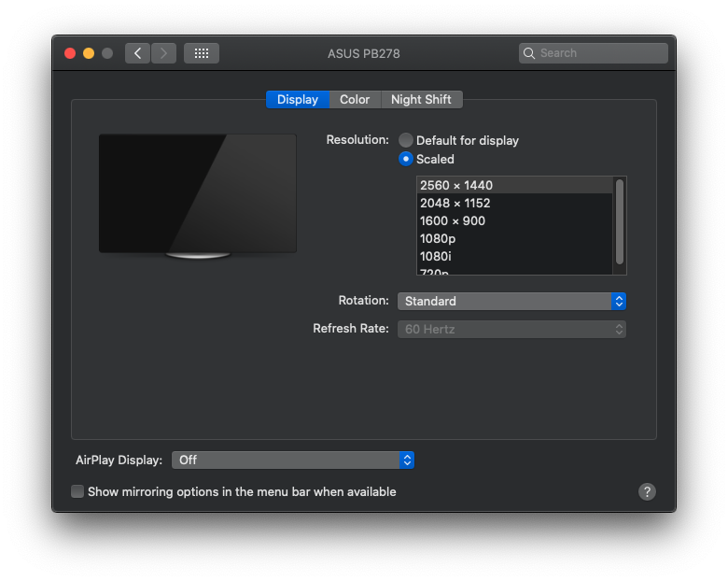Enable show mirroring options checkbox
Image resolution: width=728 pixels, height=581 pixels.
(77, 491)
